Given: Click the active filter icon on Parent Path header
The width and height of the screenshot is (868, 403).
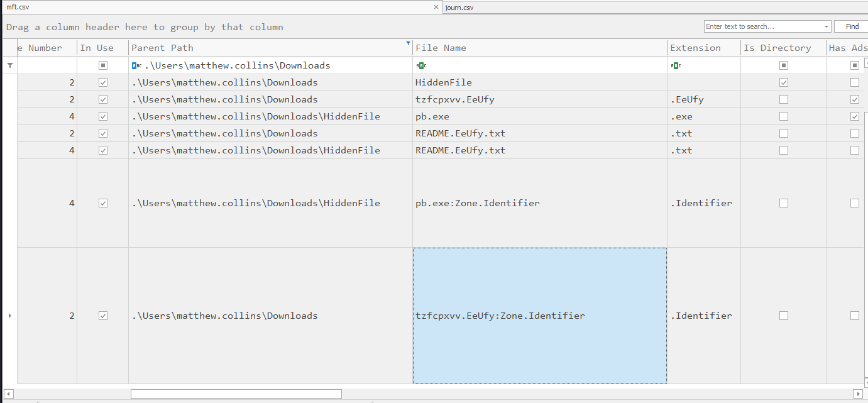Looking at the screenshot, I should (x=408, y=43).
